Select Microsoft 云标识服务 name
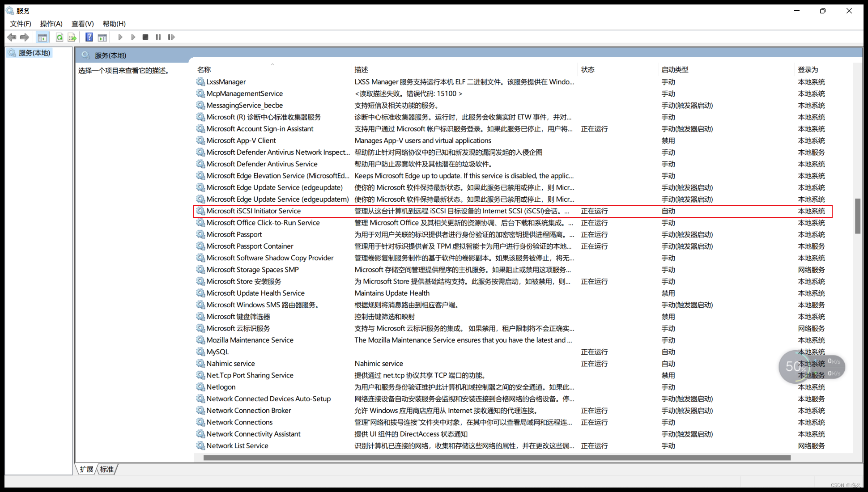This screenshot has height=492, width=868. click(x=238, y=328)
